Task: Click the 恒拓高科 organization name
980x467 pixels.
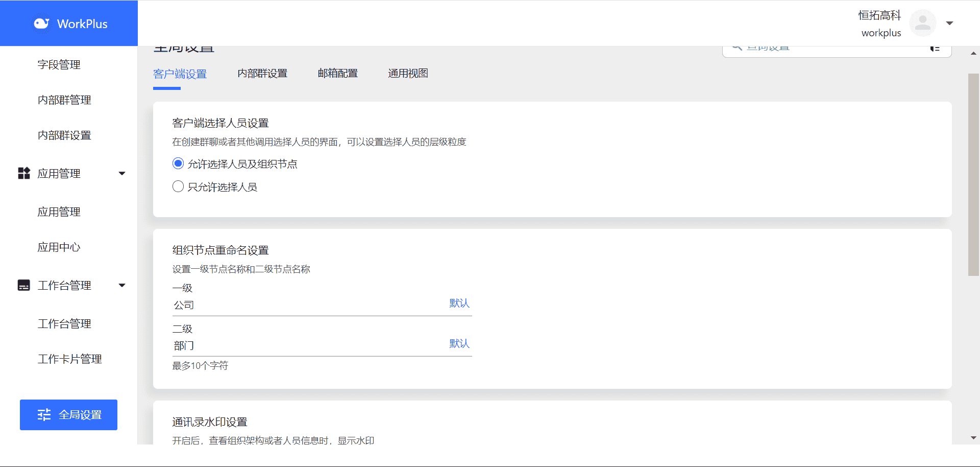Action: [879, 15]
